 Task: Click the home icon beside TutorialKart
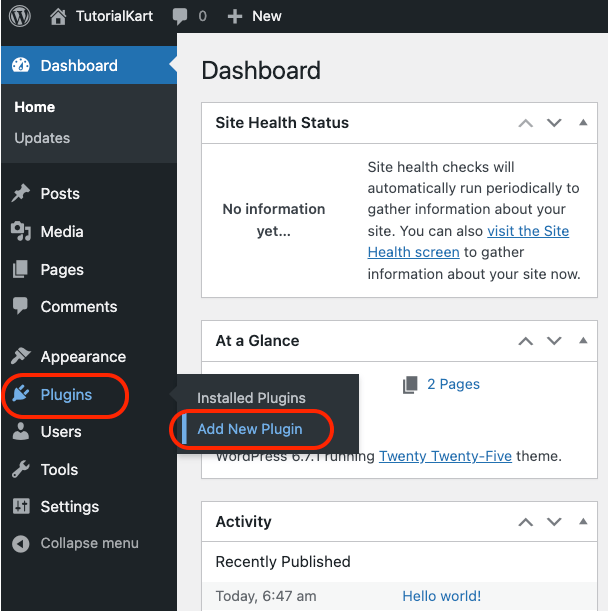click(58, 17)
